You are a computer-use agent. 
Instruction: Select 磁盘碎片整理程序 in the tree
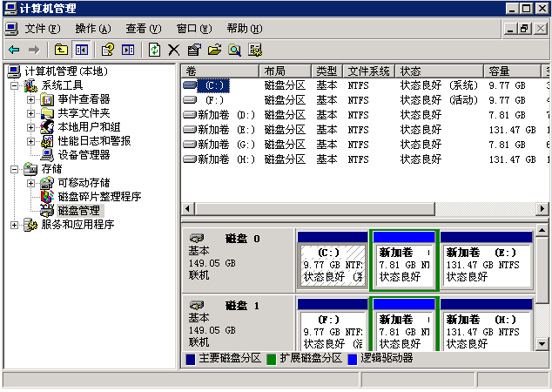pos(99,197)
